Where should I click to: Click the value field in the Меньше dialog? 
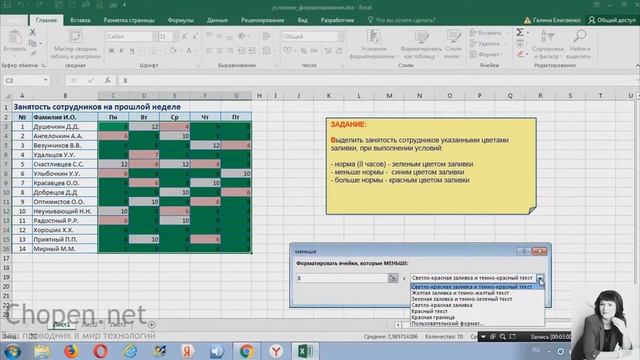pyautogui.click(x=342, y=278)
